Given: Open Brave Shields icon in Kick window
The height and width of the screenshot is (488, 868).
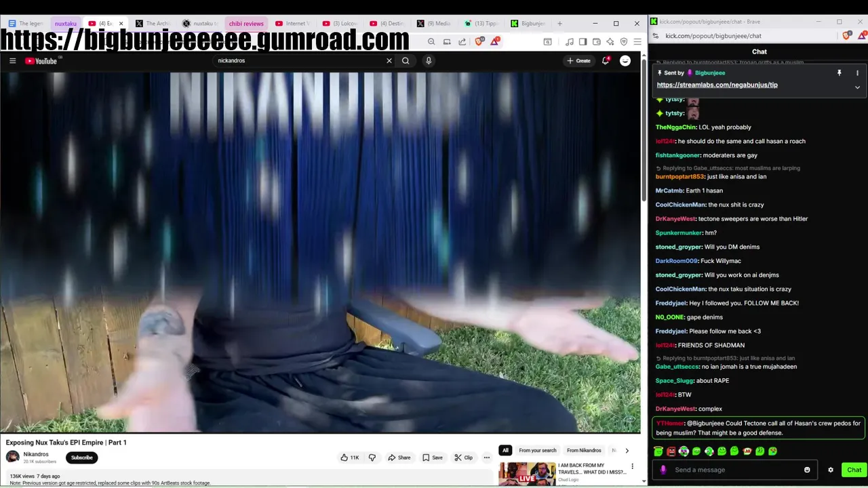Looking at the screenshot, I should point(846,36).
